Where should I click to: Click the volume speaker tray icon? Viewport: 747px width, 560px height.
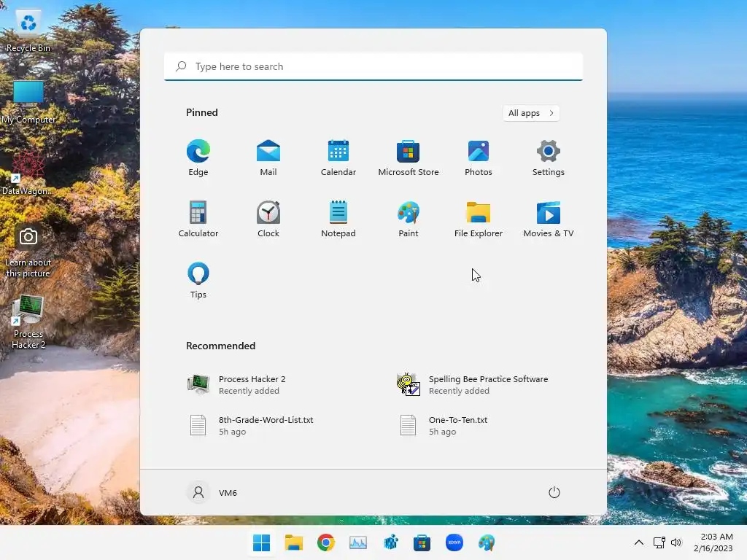point(676,542)
